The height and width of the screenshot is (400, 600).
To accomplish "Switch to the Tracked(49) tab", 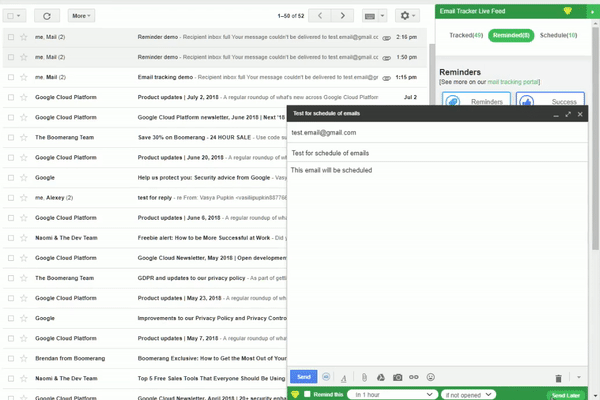I will coord(466,35).
